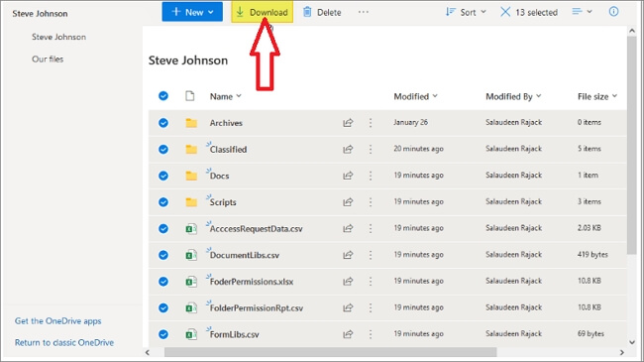Viewport: 644px width, 362px height.
Task: Open FoderPermissions.xlsx file name
Action: [x=252, y=282]
